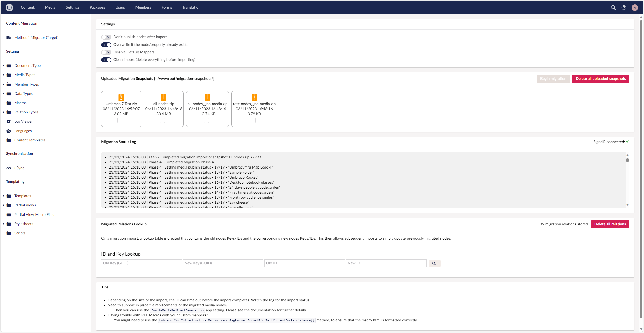Click the lookup search magnifier button
Image resolution: width=644 pixels, height=333 pixels.
(x=434, y=263)
